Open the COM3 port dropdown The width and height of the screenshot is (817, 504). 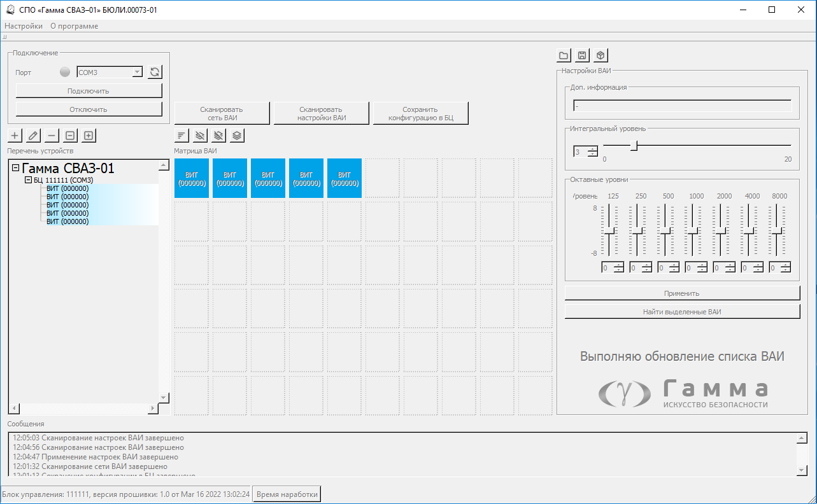[137, 73]
